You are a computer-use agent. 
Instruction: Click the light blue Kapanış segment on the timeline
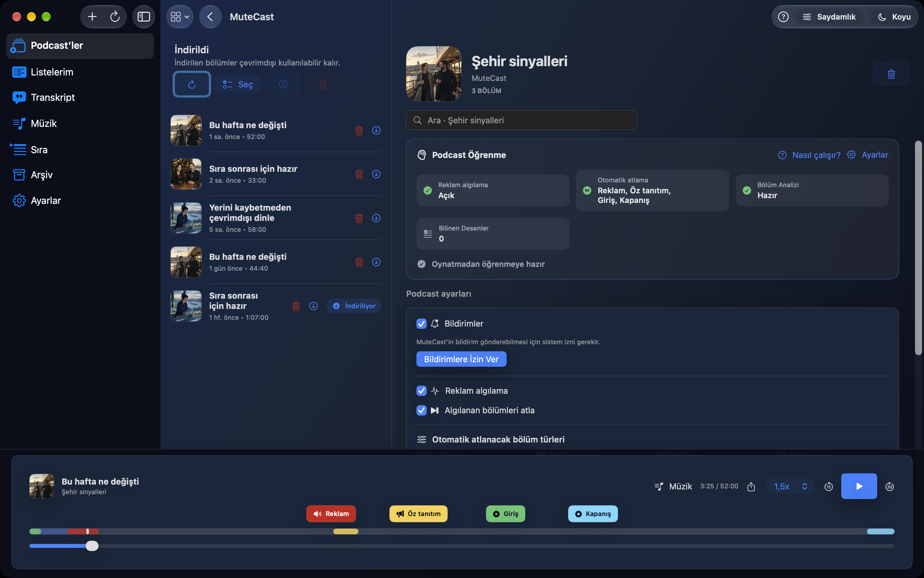pos(880,531)
